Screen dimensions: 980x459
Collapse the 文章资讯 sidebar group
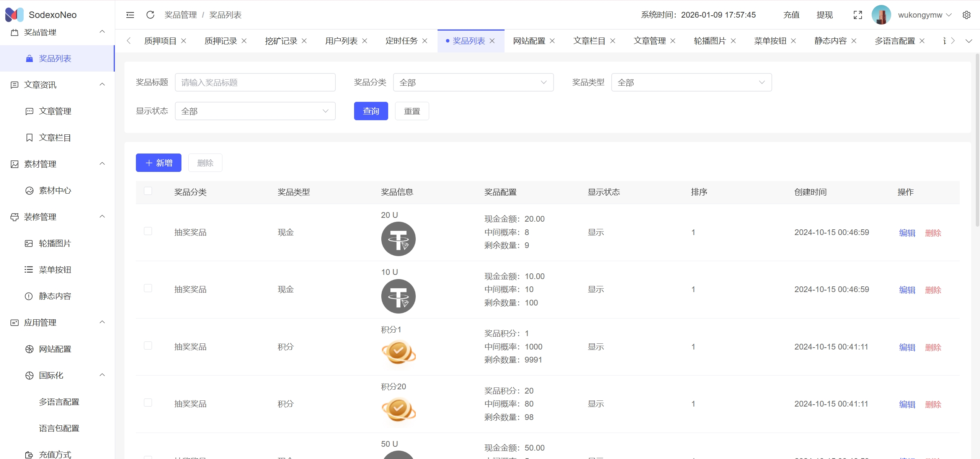[x=102, y=85]
